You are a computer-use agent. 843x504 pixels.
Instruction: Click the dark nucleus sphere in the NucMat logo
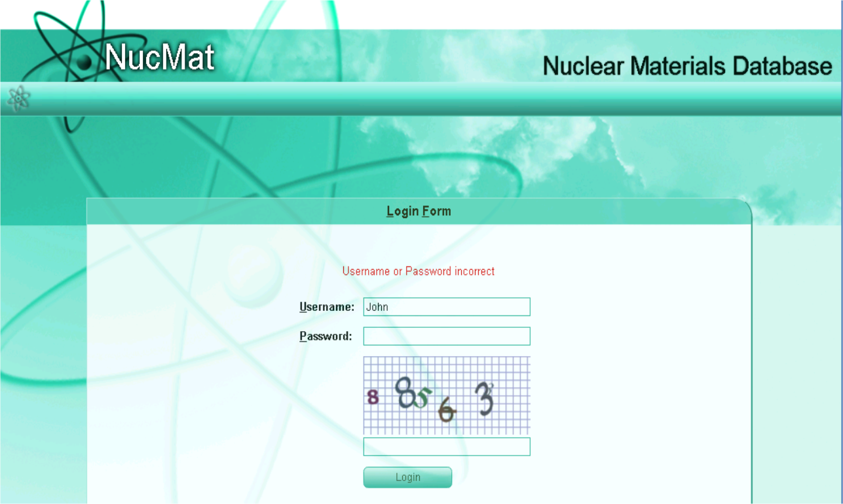84,62
